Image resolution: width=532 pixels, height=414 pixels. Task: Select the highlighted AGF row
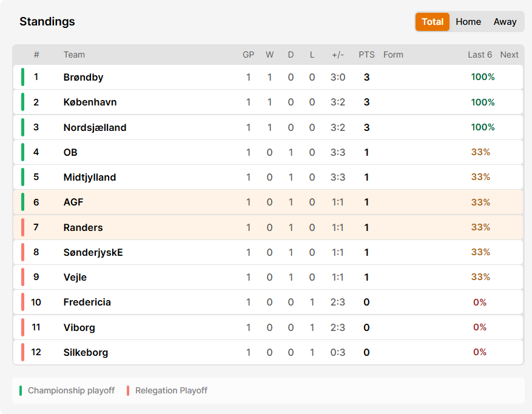[x=268, y=202]
